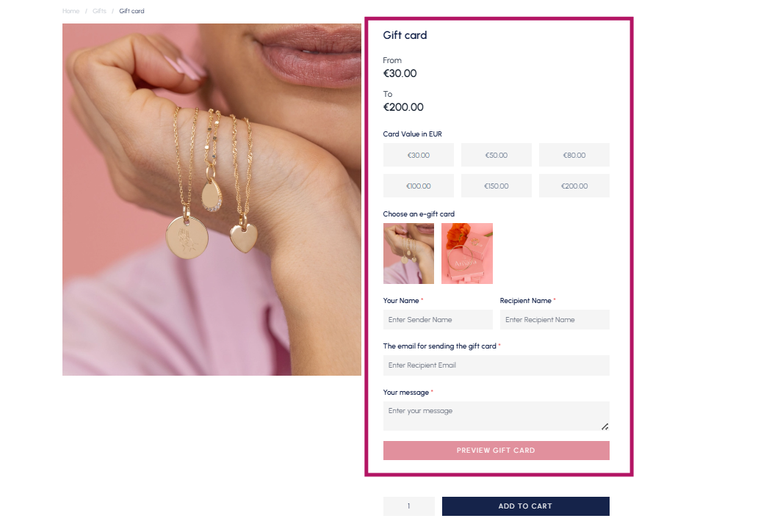Viewport: 769px width, 532px height.
Task: Click the recipient email input field
Action: [497, 365]
